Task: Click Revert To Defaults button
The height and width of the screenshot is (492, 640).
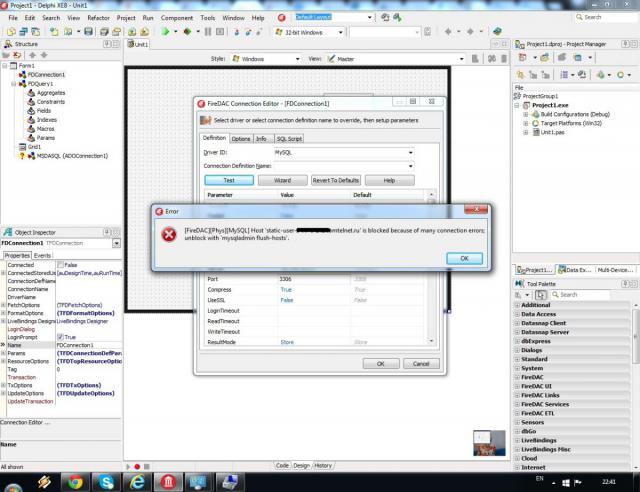Action: pyautogui.click(x=336, y=180)
